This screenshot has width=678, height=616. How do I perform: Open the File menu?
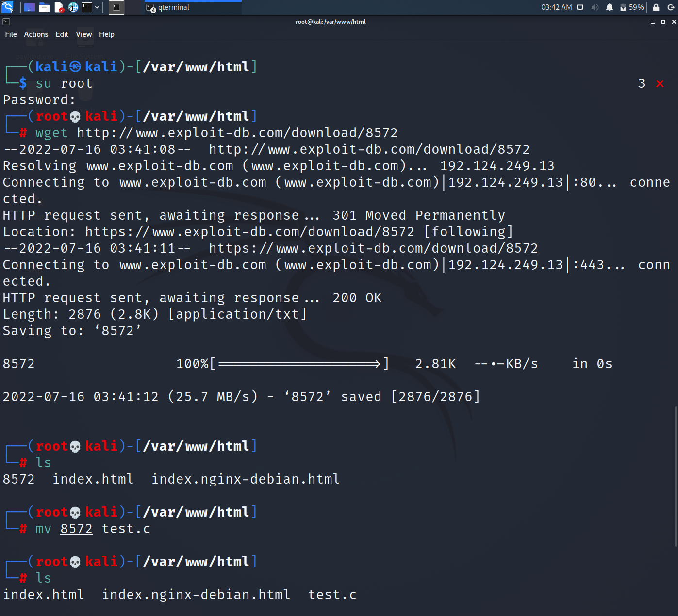pyautogui.click(x=11, y=34)
